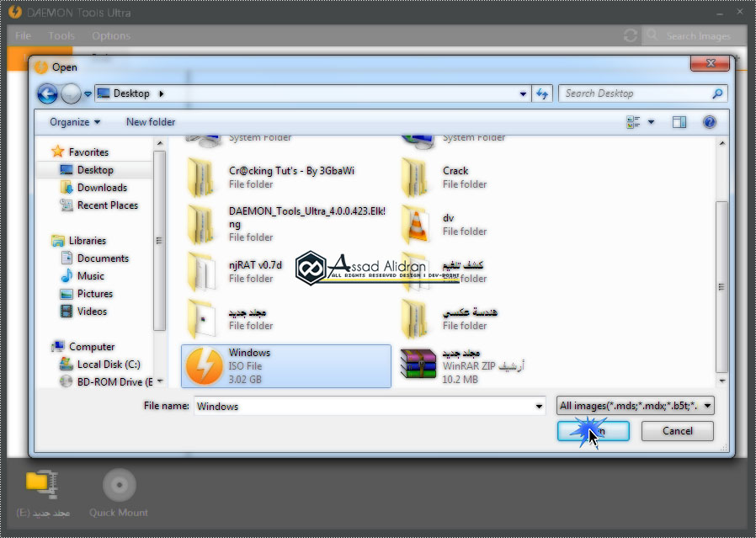Click the navigation pane scroll down arrow
The image size is (756, 538).
click(160, 381)
